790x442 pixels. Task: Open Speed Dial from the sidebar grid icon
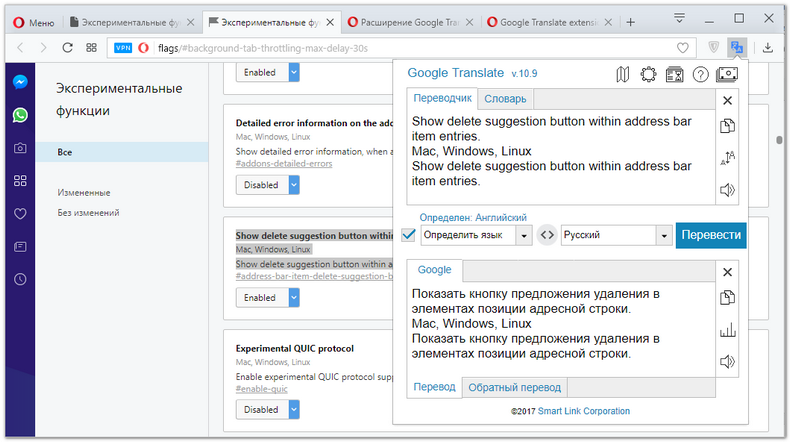tap(20, 181)
